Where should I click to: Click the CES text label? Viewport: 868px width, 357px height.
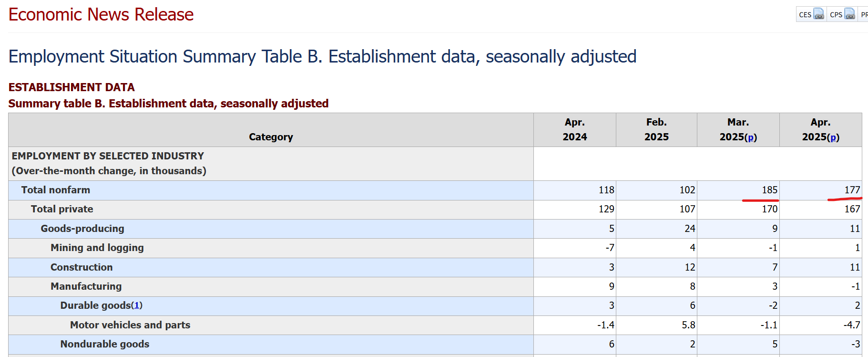pyautogui.click(x=805, y=15)
